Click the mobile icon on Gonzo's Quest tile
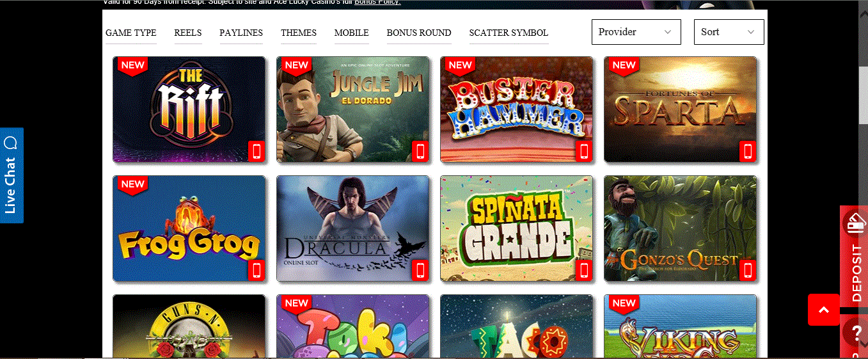 748,271
